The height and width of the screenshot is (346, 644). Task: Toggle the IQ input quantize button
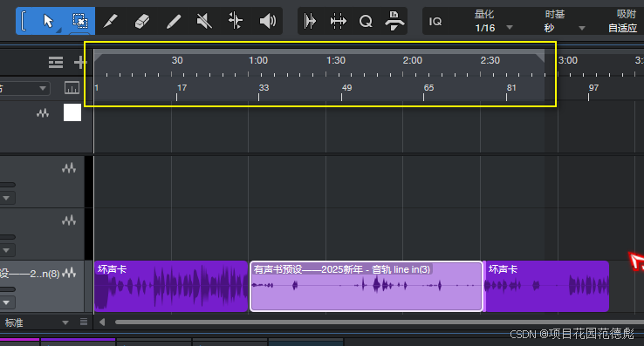(x=435, y=21)
